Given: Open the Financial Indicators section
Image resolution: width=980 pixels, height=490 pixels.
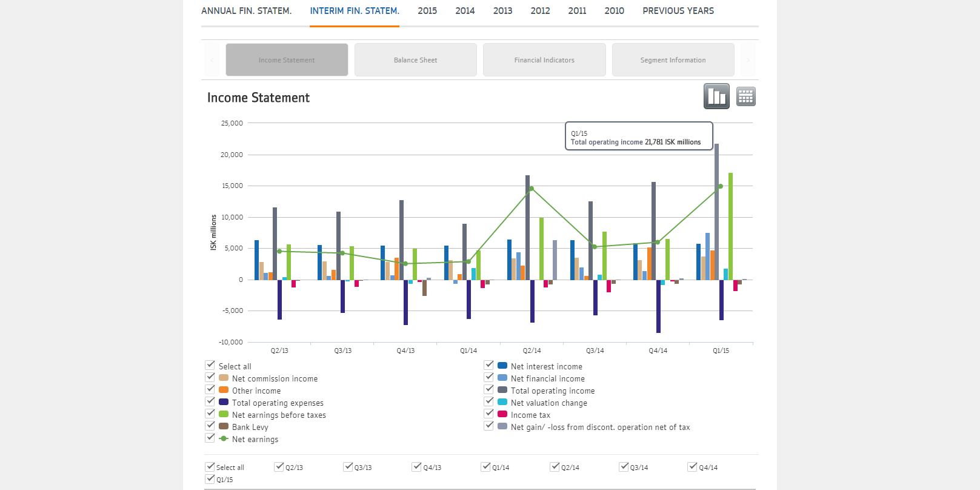Looking at the screenshot, I should pos(544,60).
